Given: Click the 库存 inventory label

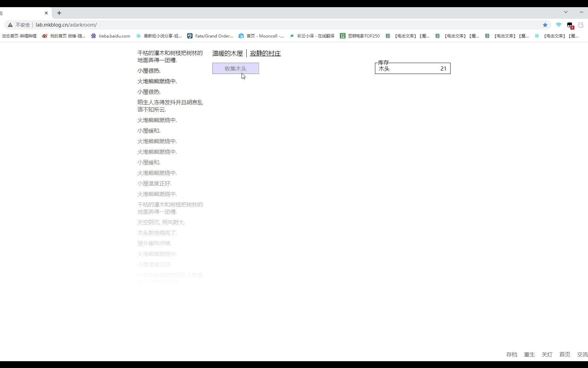Looking at the screenshot, I should tap(383, 62).
